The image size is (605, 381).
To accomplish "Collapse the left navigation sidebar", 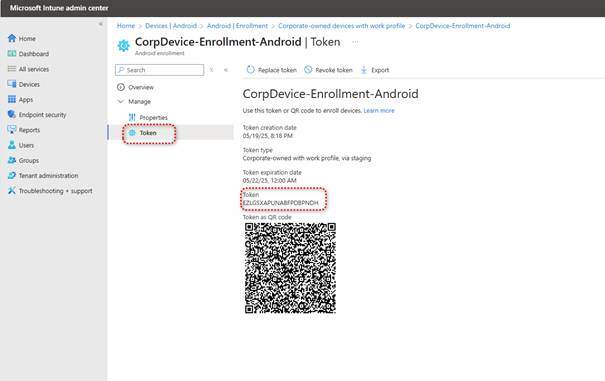I will tap(101, 24).
